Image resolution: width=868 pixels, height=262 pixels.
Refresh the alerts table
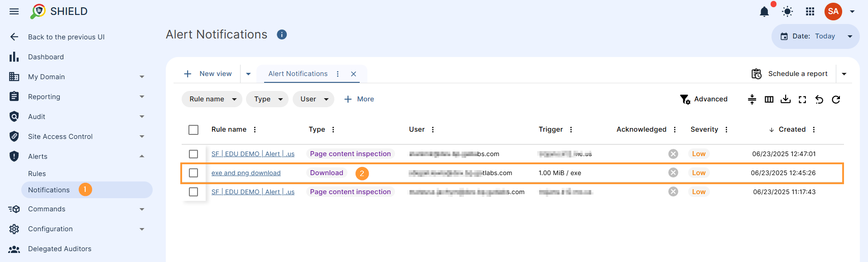[836, 100]
